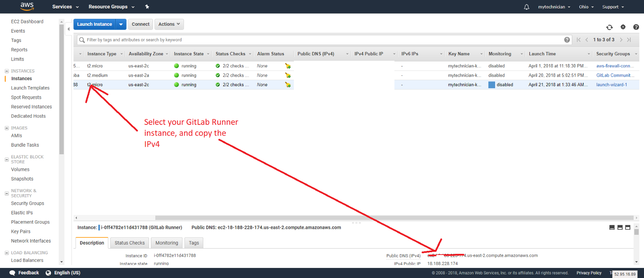The image size is (644, 278).
Task: Open the launch-wizard-1 security group link
Action: pyautogui.click(x=611, y=85)
